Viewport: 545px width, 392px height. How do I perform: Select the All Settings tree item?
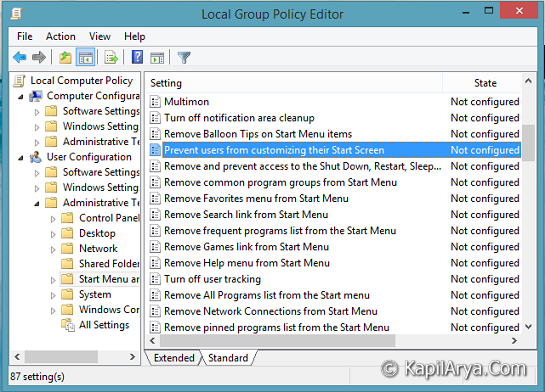point(104,325)
